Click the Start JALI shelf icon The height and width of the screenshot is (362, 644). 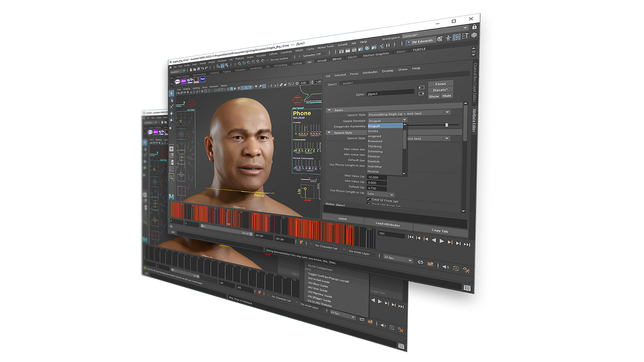177,81
